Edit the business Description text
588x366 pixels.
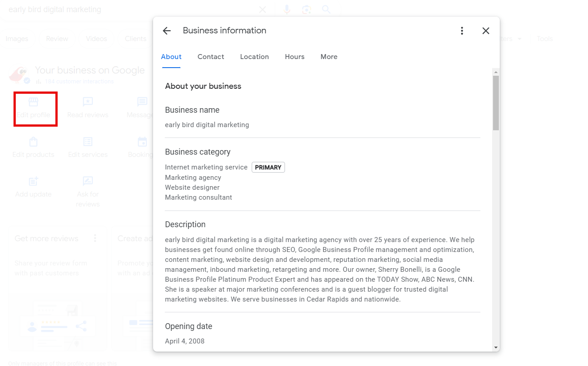320,270
